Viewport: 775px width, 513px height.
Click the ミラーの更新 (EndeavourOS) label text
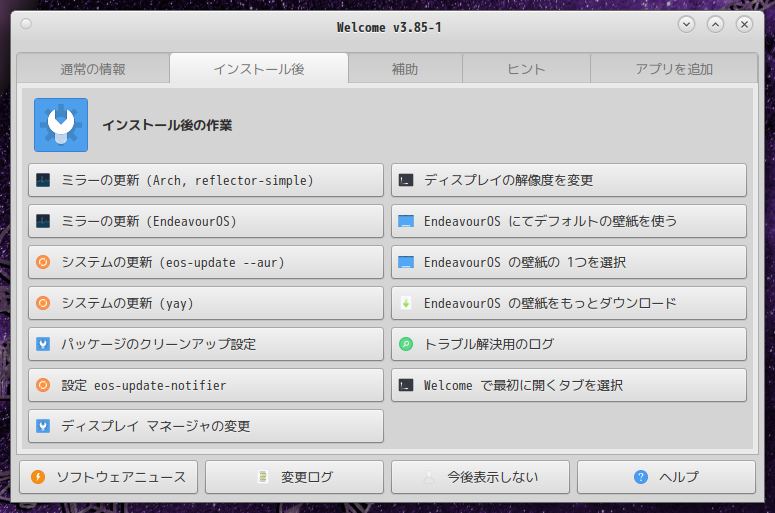149,221
